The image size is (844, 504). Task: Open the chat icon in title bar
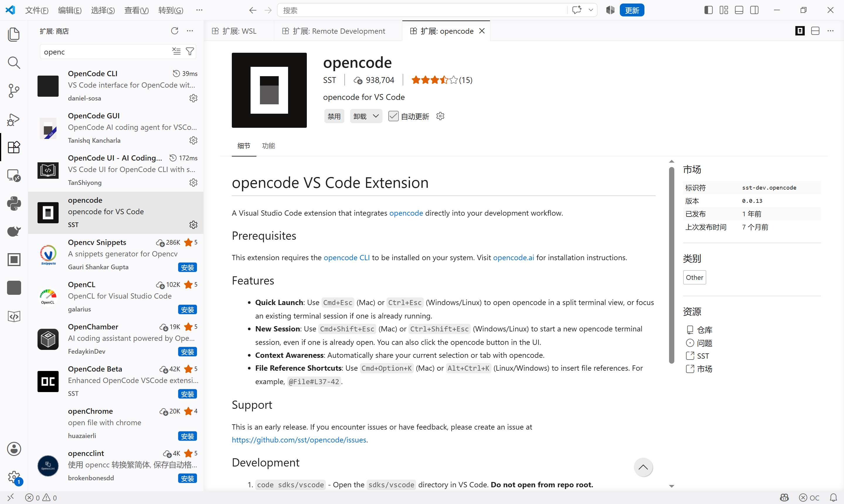coord(576,10)
